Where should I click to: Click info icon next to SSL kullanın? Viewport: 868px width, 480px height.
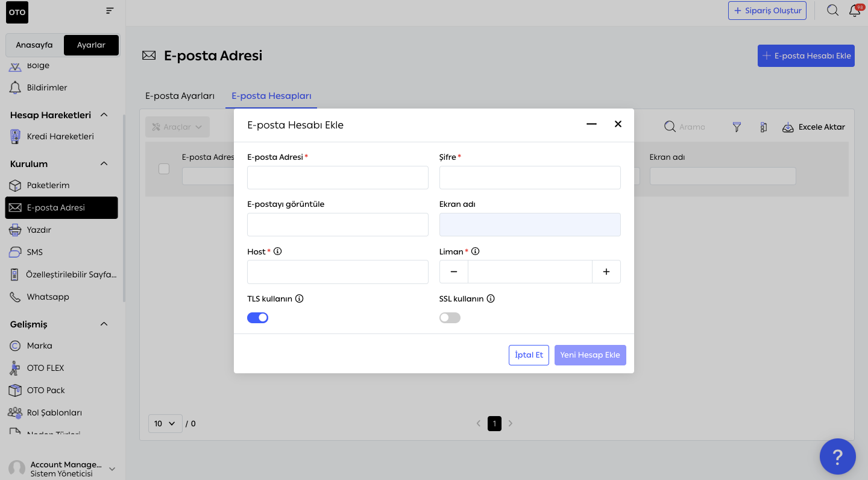coord(491,298)
